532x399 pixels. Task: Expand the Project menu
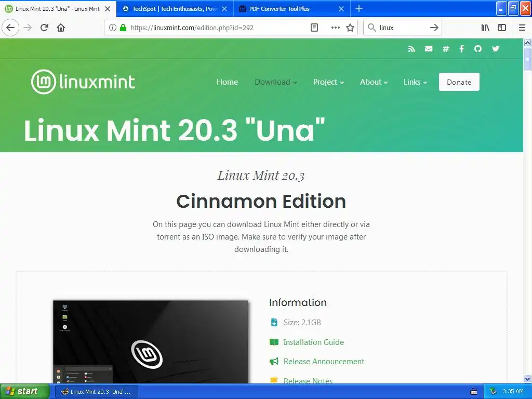(328, 82)
